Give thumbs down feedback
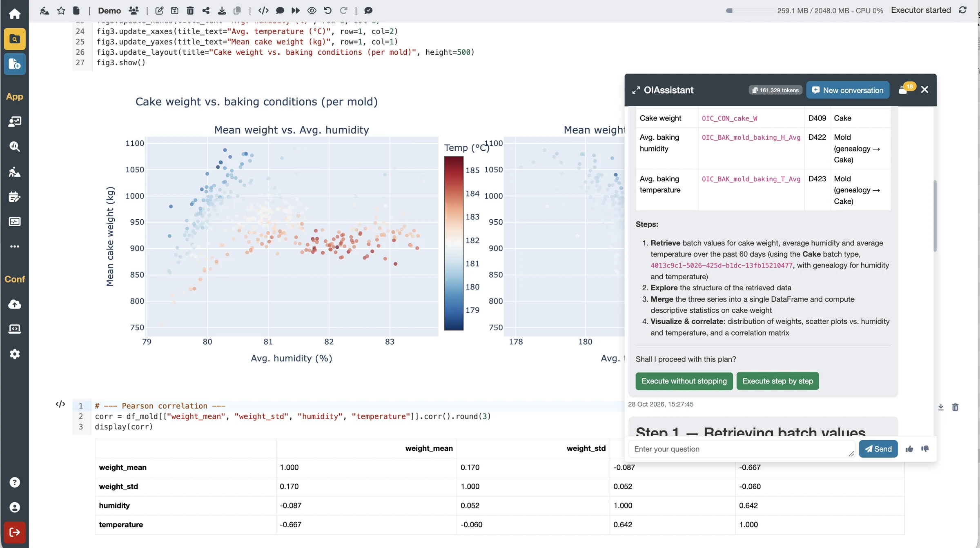 tap(925, 449)
